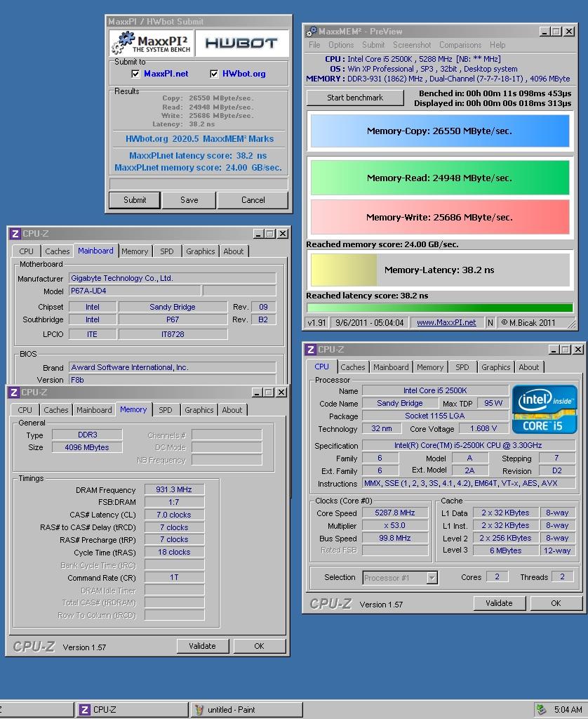Click Save in HWbot Submit dialog
Viewport: 588px width, 719px height.
(x=189, y=200)
